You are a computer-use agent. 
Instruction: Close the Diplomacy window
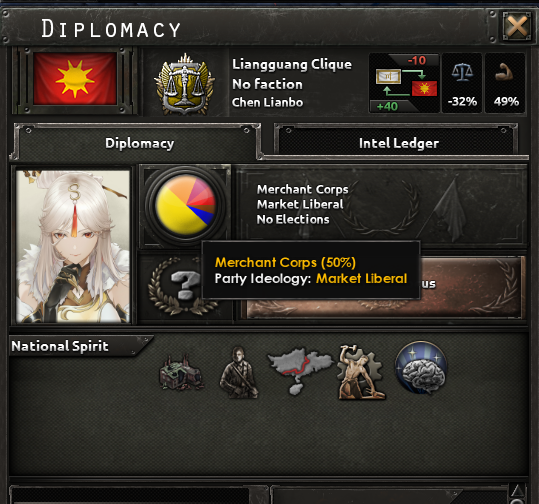pos(517,26)
